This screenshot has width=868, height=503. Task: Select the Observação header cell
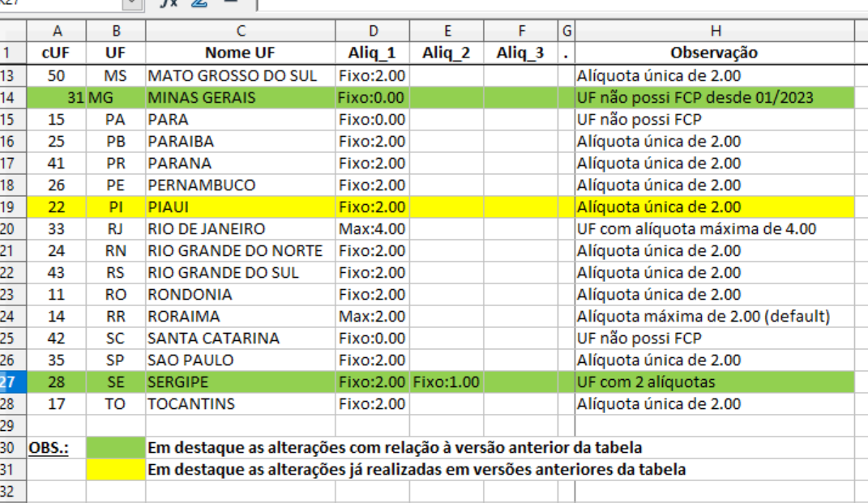pos(714,53)
